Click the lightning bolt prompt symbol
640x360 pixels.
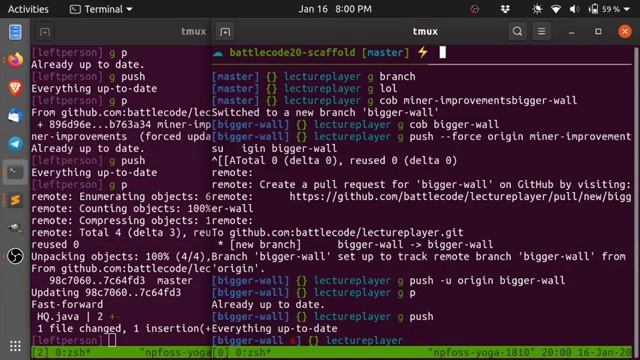point(423,52)
